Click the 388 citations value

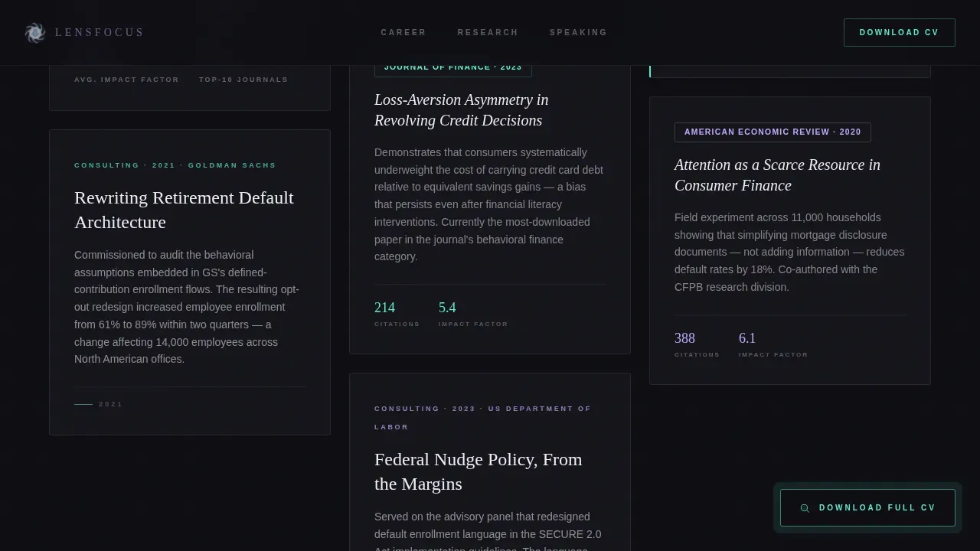[x=684, y=338]
